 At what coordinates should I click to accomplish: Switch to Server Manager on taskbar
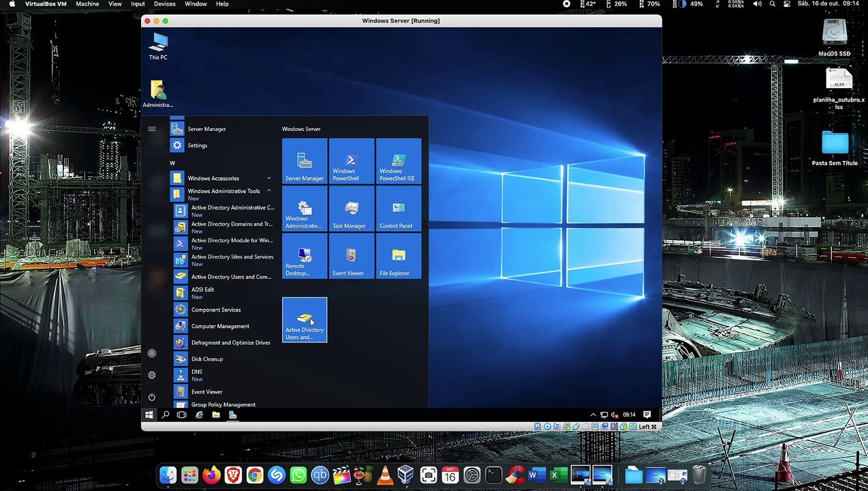click(232, 415)
